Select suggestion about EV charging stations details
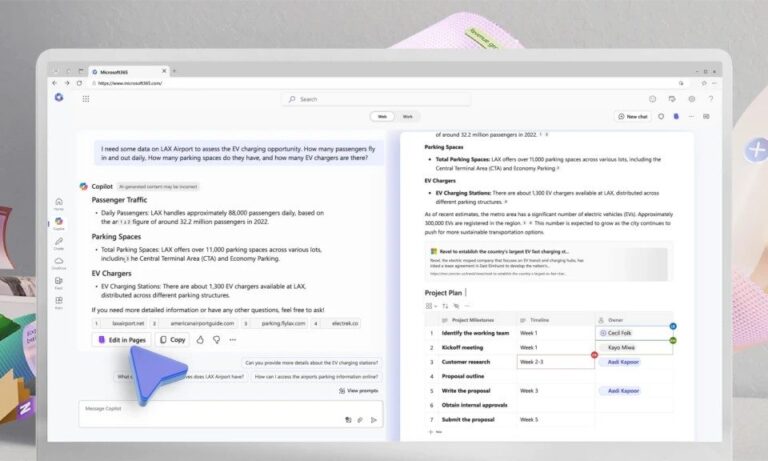Image resolution: width=768 pixels, height=461 pixels. (312, 363)
